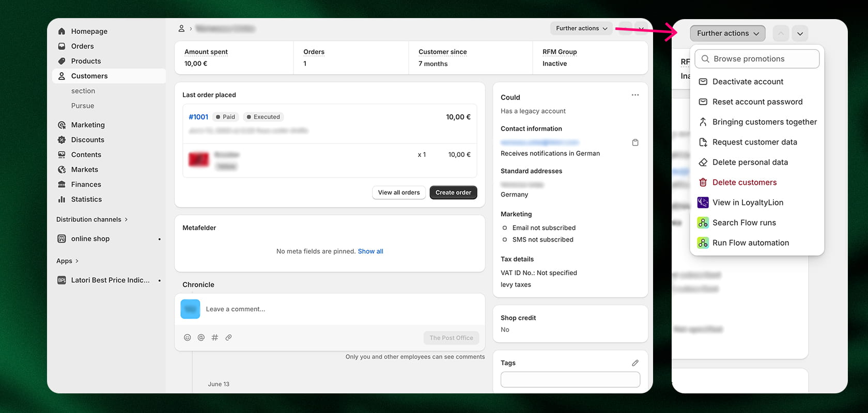Choose Delete customers menu option
Image resolution: width=868 pixels, height=413 pixels.
click(x=745, y=182)
